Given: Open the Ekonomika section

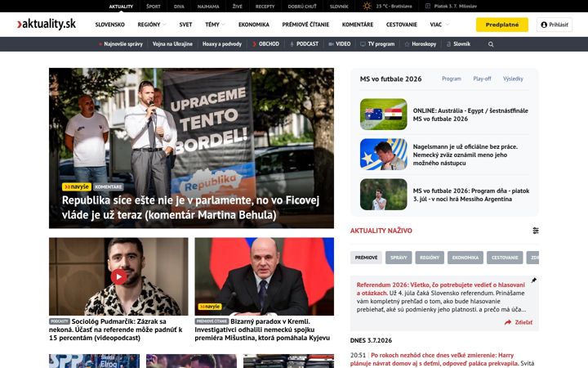Looking at the screenshot, I should (x=254, y=25).
